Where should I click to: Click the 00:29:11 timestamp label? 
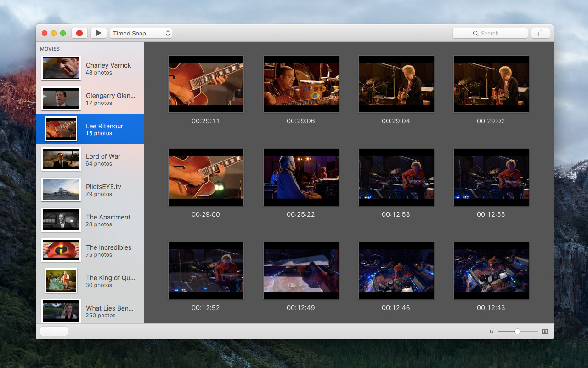[206, 121]
